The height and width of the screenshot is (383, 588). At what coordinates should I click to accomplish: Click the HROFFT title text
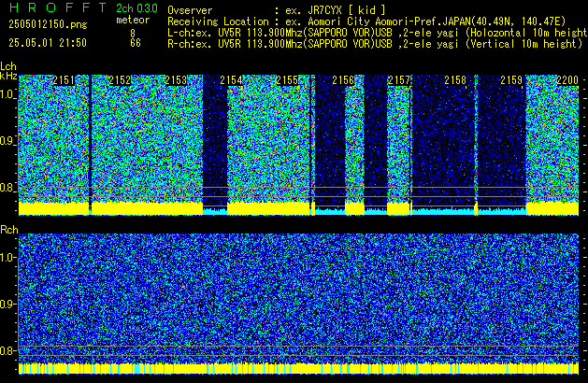57,7
